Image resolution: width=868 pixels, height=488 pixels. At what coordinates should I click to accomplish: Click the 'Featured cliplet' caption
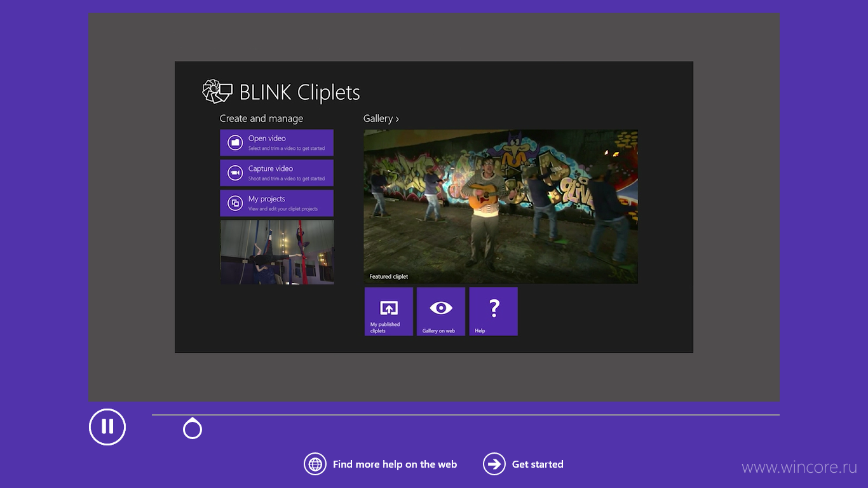coord(389,277)
